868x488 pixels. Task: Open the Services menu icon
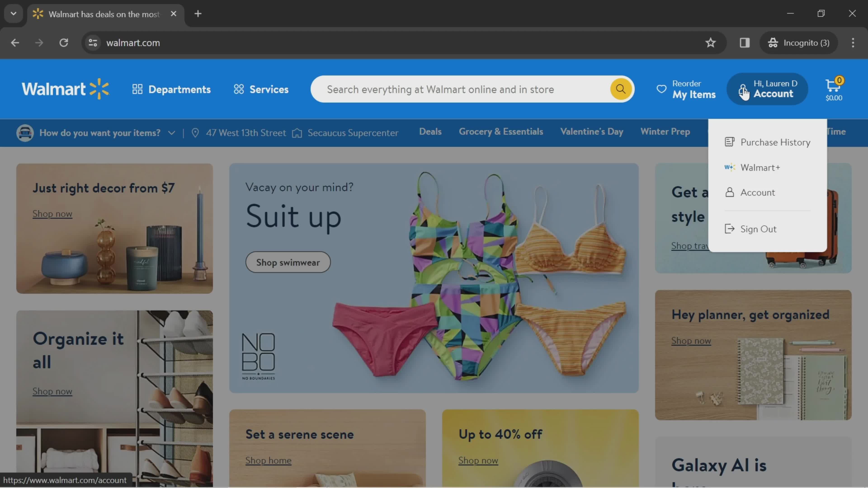pos(238,89)
